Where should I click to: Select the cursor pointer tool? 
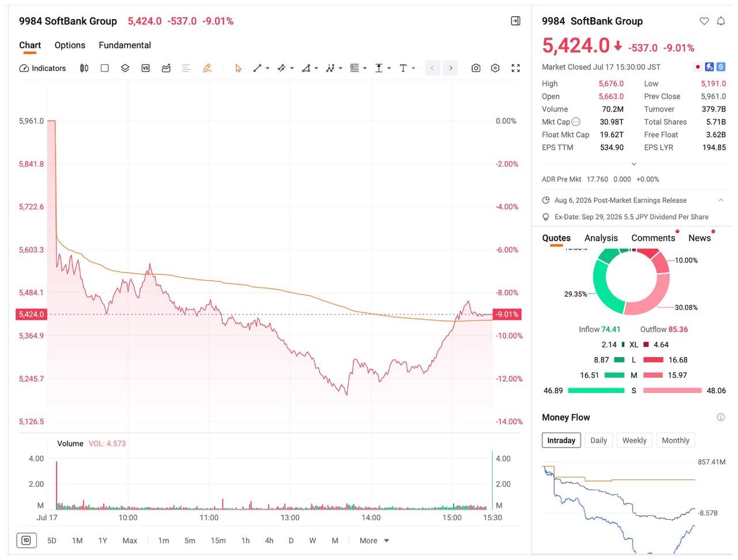click(x=238, y=68)
